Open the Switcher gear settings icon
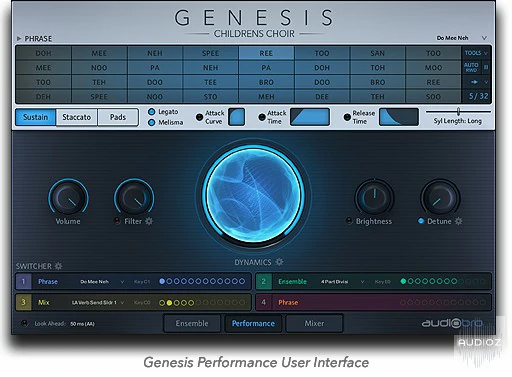The image size is (512, 377). [x=58, y=266]
